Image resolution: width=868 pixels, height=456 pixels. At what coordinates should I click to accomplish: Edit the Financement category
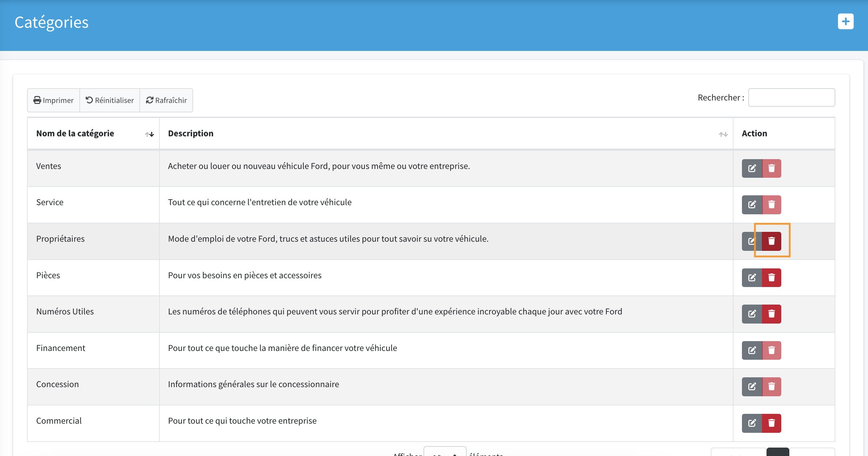pos(752,350)
